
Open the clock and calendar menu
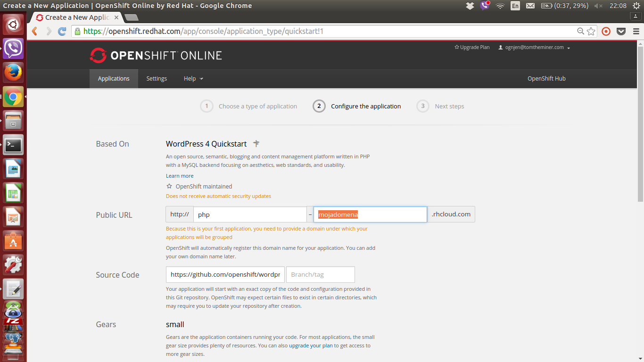[618, 6]
